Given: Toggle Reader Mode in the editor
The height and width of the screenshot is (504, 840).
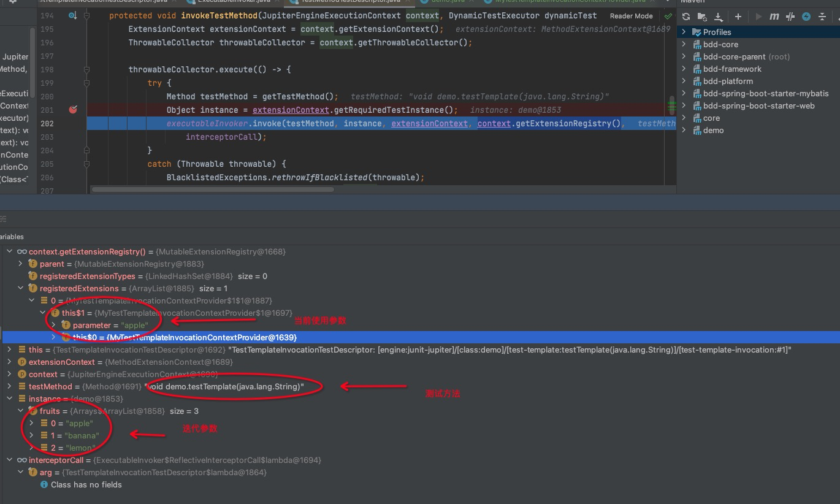Looking at the screenshot, I should pyautogui.click(x=632, y=16).
